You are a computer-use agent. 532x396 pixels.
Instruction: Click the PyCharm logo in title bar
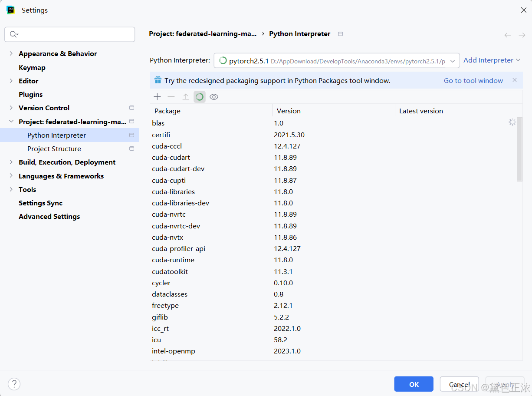tap(11, 10)
